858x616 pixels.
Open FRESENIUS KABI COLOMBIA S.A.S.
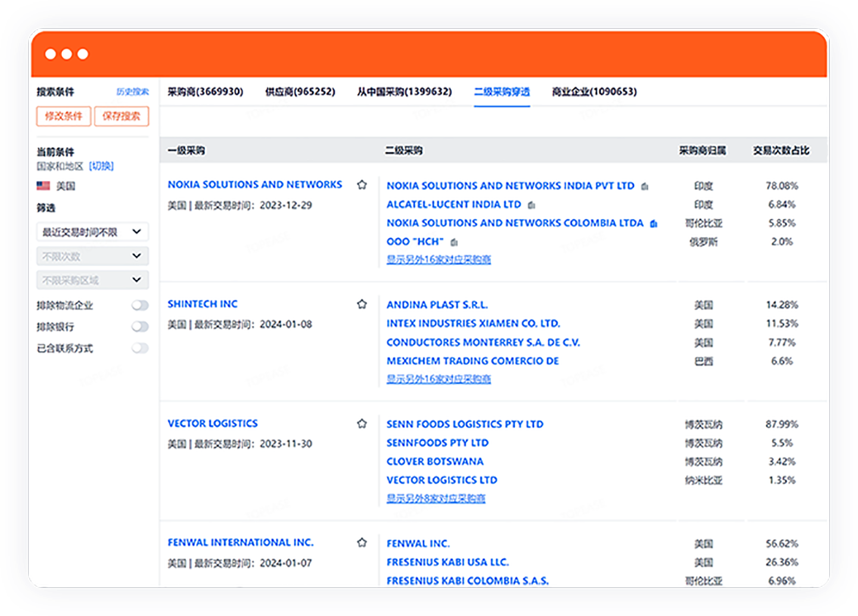[x=468, y=581]
